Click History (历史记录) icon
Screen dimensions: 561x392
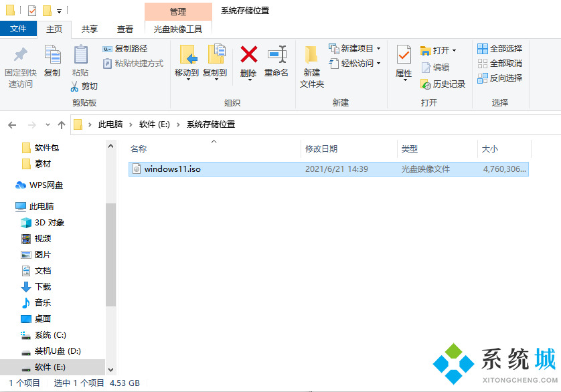(x=426, y=84)
